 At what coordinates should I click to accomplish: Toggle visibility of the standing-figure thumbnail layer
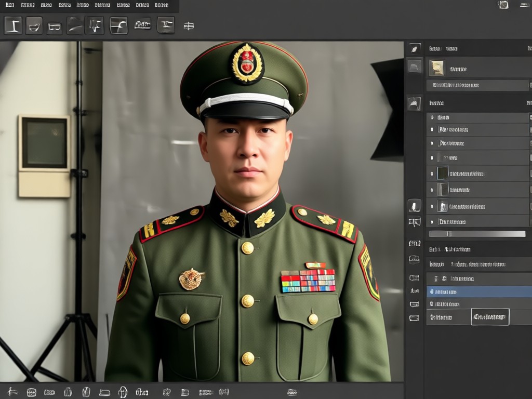432,206
